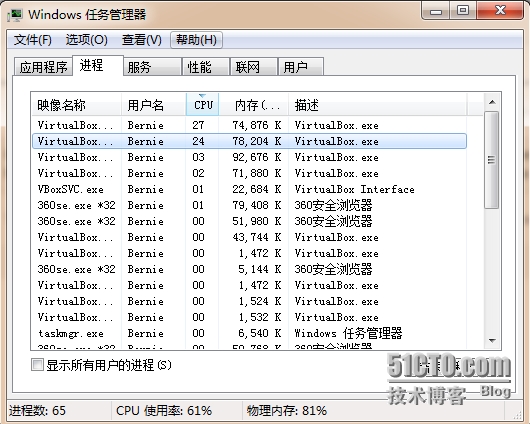Click 进程数: 65 in status bar

click(x=38, y=410)
